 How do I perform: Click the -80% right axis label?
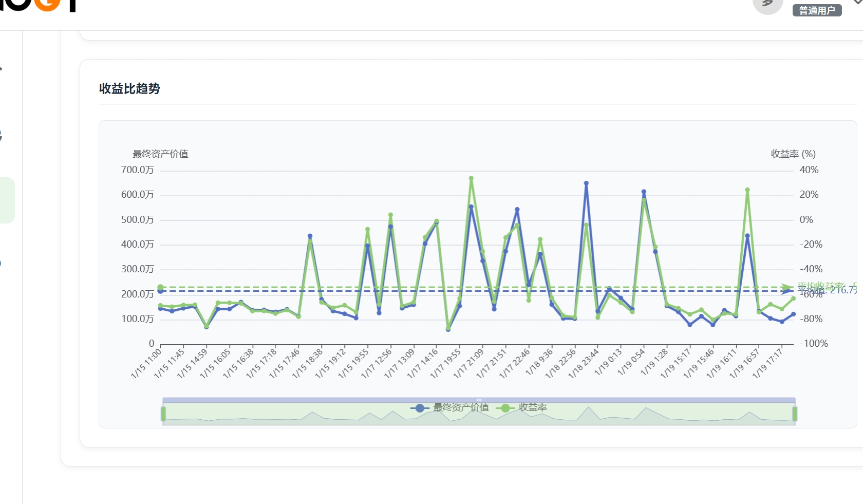point(811,319)
